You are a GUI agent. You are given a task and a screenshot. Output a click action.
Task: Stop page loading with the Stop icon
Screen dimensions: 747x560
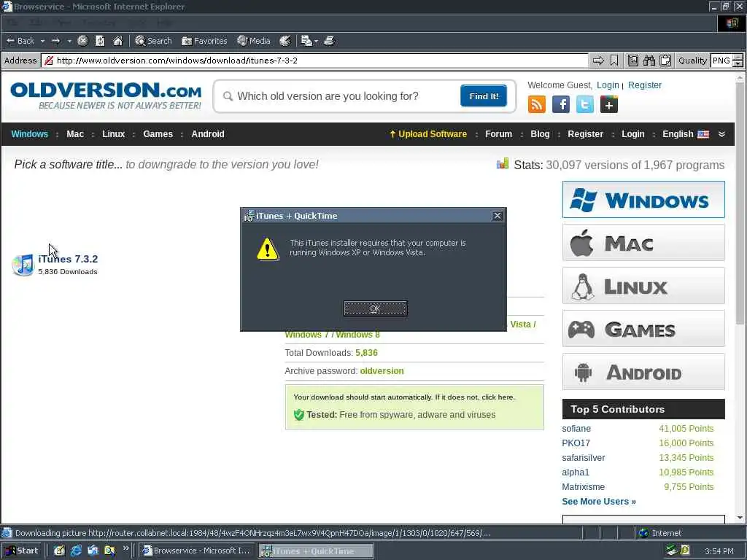pyautogui.click(x=82, y=41)
